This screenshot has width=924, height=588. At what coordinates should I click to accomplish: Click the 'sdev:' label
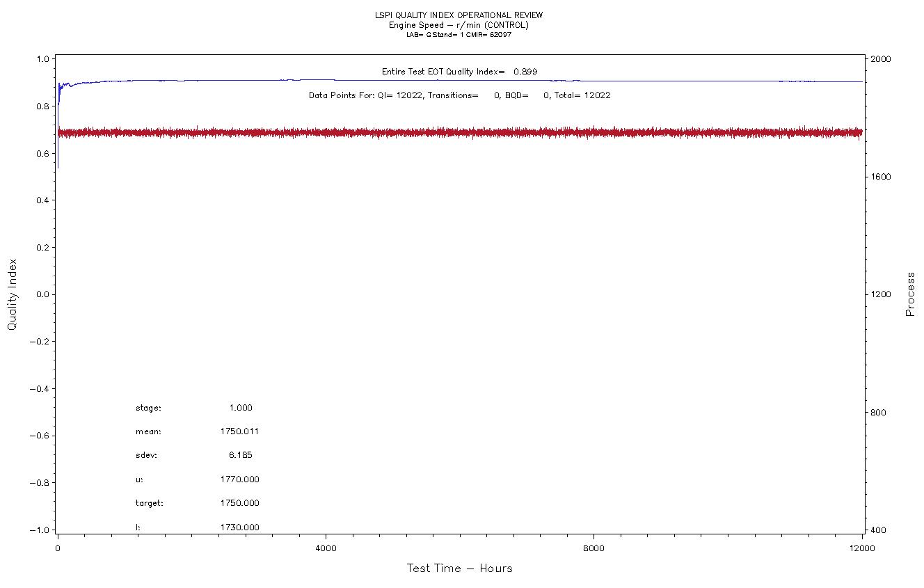pyautogui.click(x=146, y=456)
